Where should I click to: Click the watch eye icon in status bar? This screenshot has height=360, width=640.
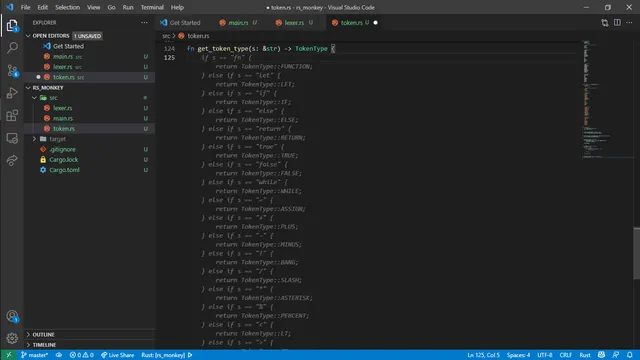[59, 355]
